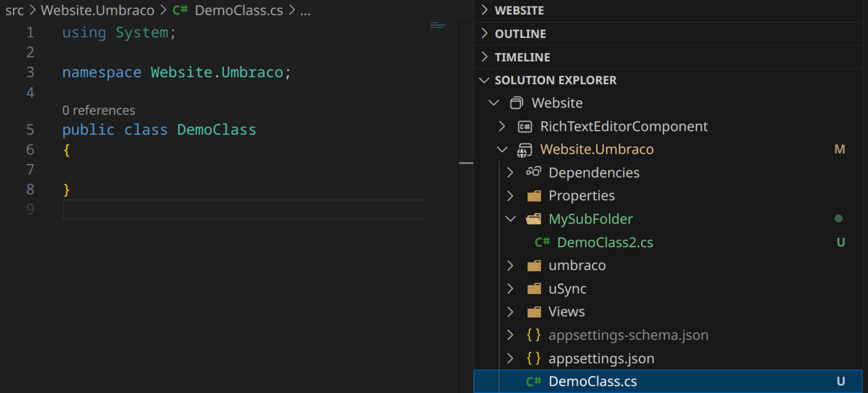Click the uSync folder icon
The image size is (868, 393).
pos(534,289)
